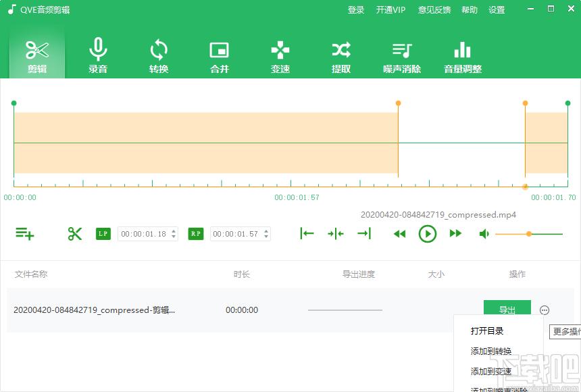Click the 文件名称 column header
This screenshot has width=581, height=392.
tap(31, 274)
